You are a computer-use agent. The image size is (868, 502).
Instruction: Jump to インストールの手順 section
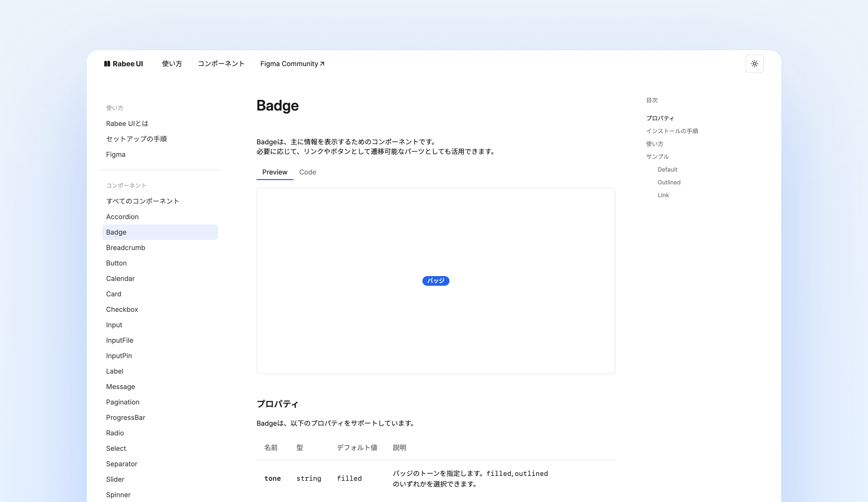672,131
